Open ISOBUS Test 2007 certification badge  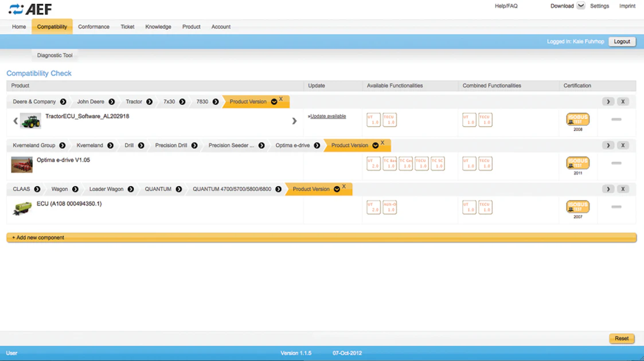(578, 207)
